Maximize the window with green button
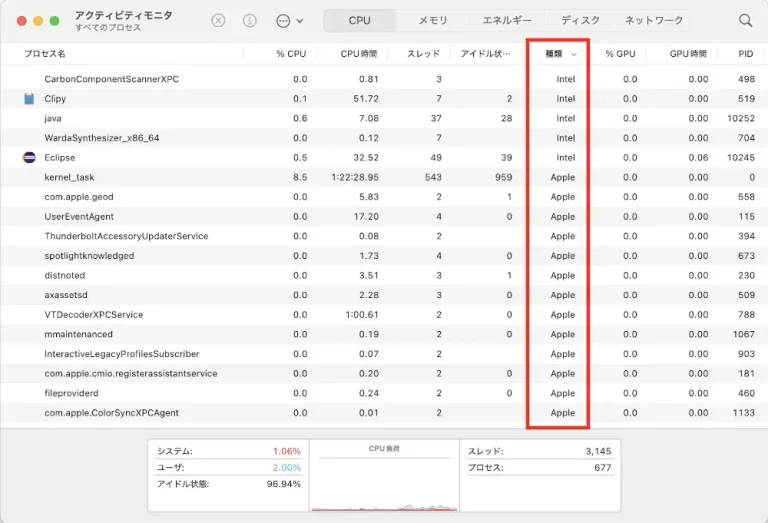The image size is (768, 523). tap(54, 21)
